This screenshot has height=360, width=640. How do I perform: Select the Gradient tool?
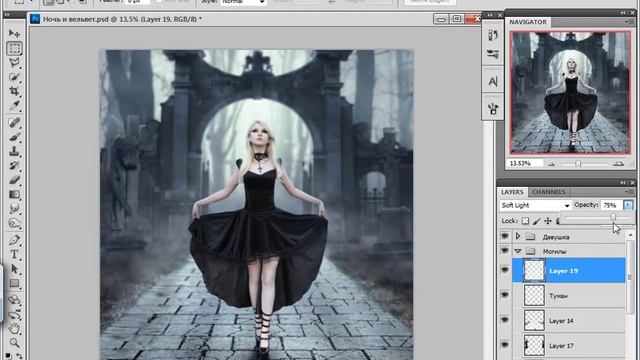(x=14, y=194)
